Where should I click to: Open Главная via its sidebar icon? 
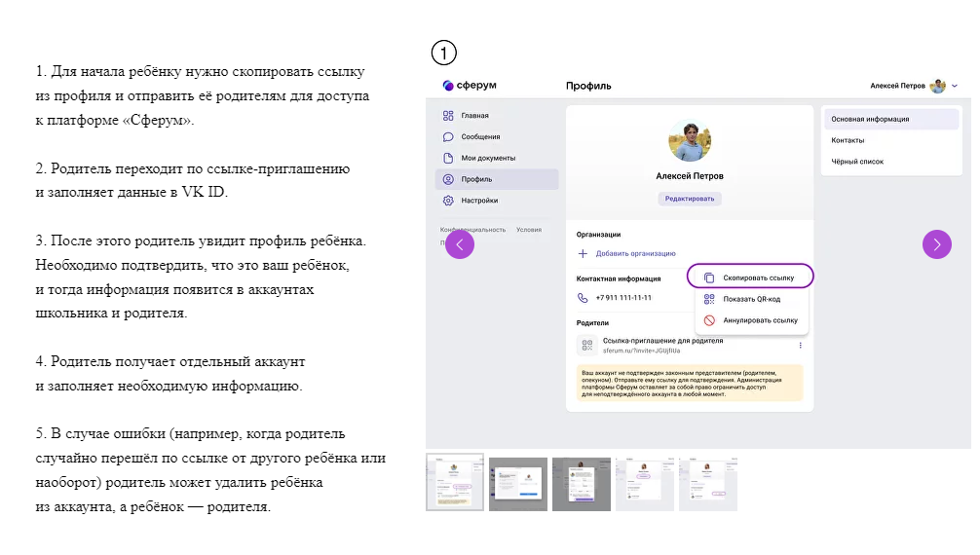[x=448, y=116]
